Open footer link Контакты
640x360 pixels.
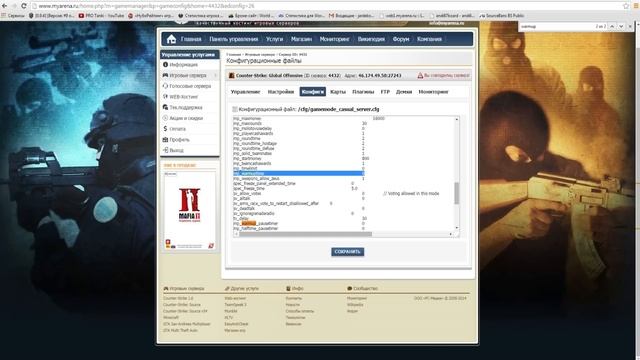pos(293,298)
